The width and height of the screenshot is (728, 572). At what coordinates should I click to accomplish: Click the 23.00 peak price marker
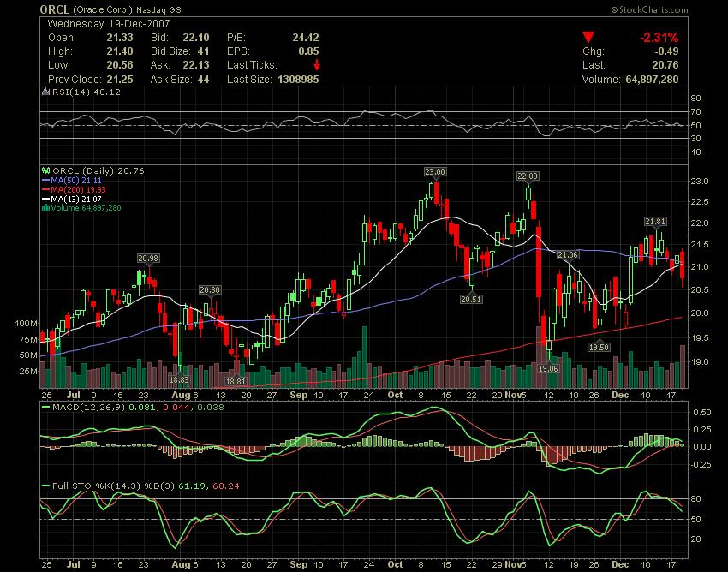tap(435, 172)
